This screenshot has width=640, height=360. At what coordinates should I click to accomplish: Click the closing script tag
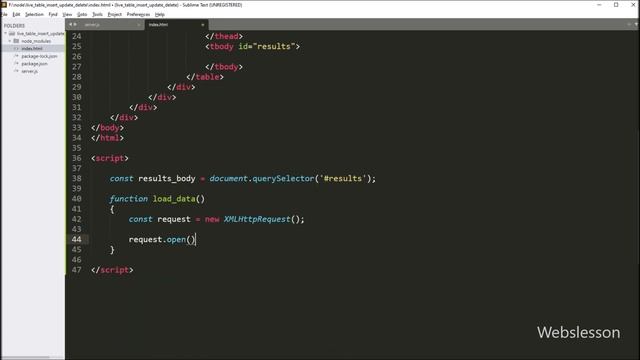pyautogui.click(x=112, y=270)
